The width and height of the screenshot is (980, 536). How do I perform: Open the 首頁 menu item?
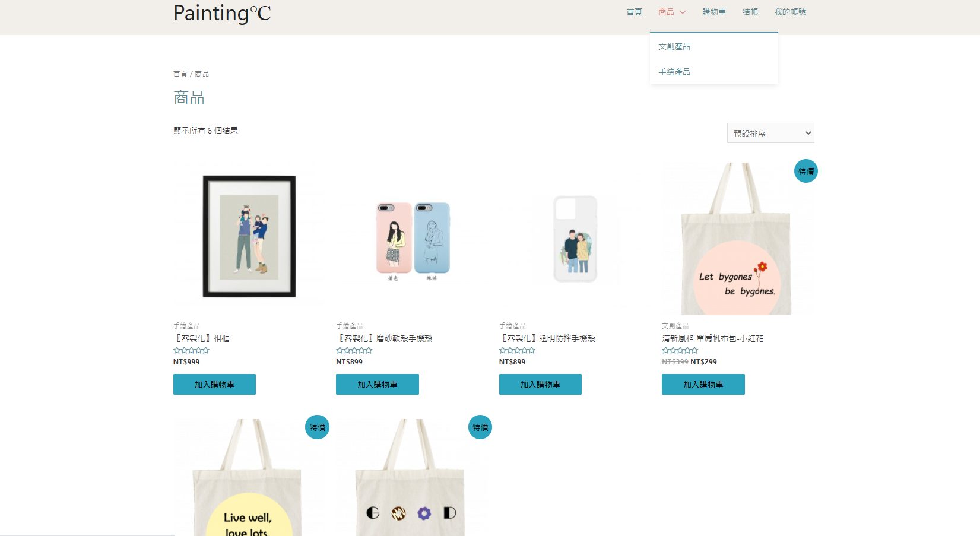pos(634,12)
